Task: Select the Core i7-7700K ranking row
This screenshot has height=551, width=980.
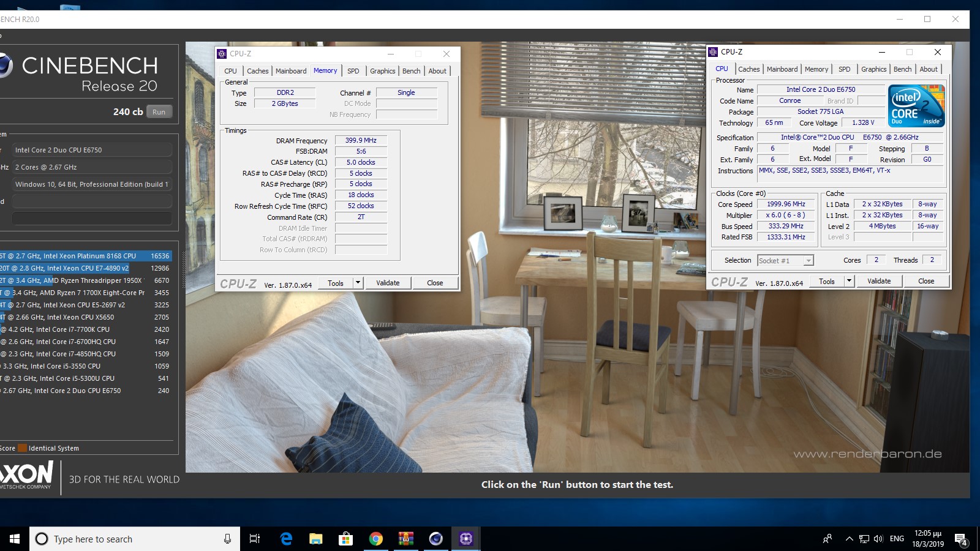Action: coord(86,329)
